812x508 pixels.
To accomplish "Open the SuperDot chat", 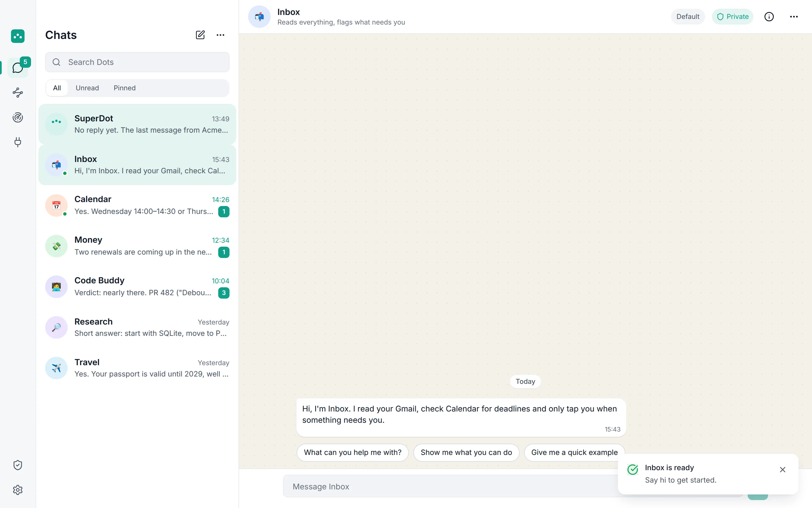I will click(x=137, y=124).
